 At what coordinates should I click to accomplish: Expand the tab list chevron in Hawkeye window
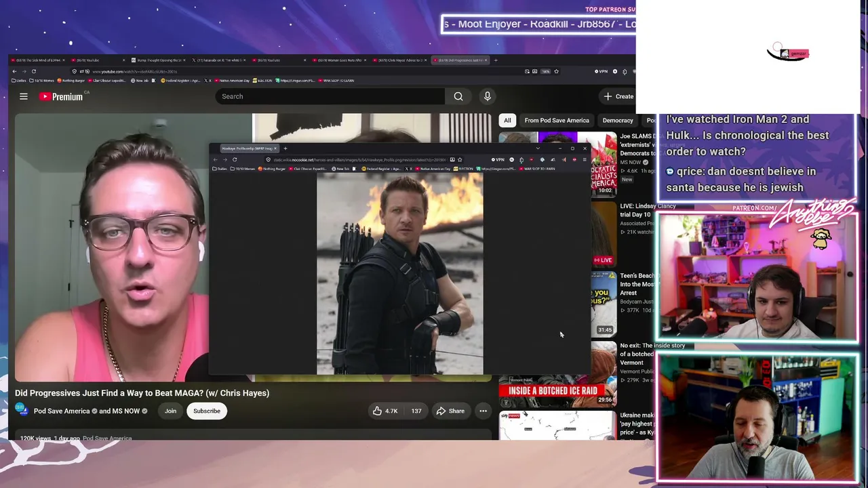[x=538, y=148]
